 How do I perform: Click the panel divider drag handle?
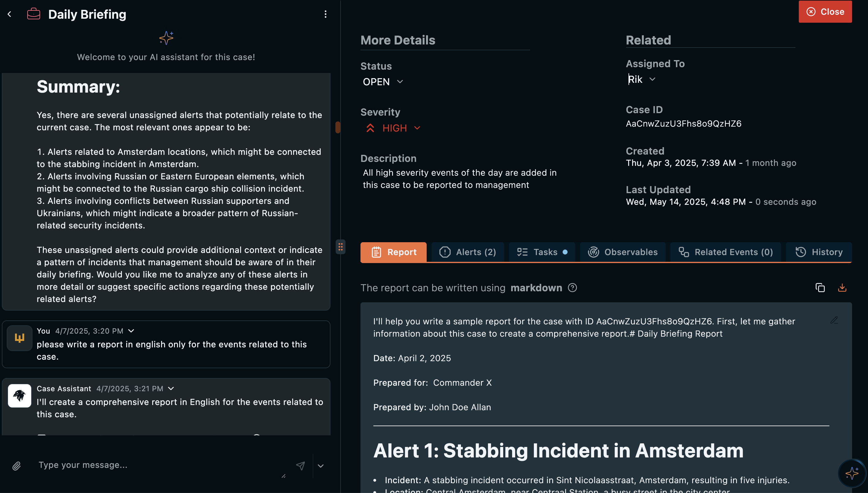click(x=340, y=247)
